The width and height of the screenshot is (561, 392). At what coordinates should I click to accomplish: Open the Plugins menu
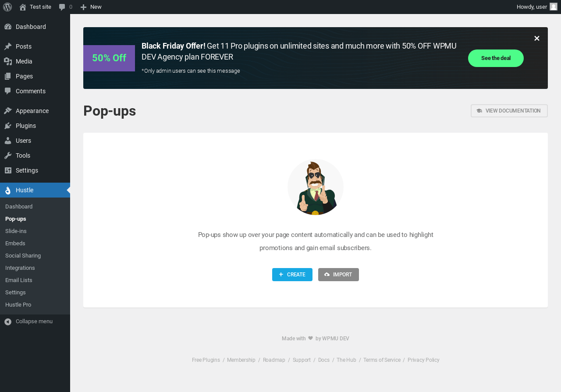[x=35, y=126]
